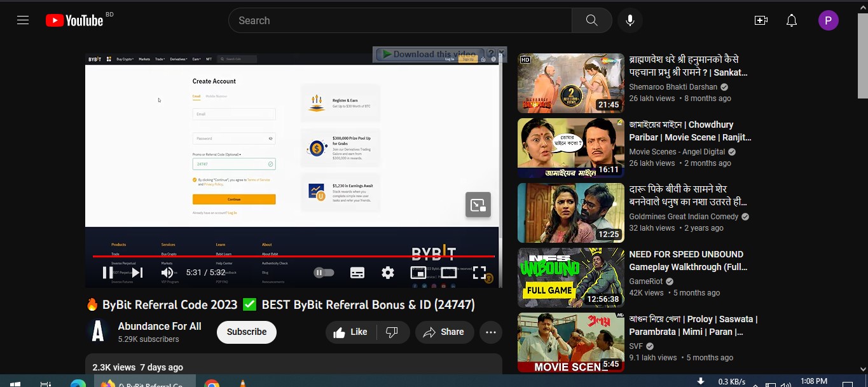Focus the YouTube Search field
The height and width of the screenshot is (387, 868).
tap(400, 20)
